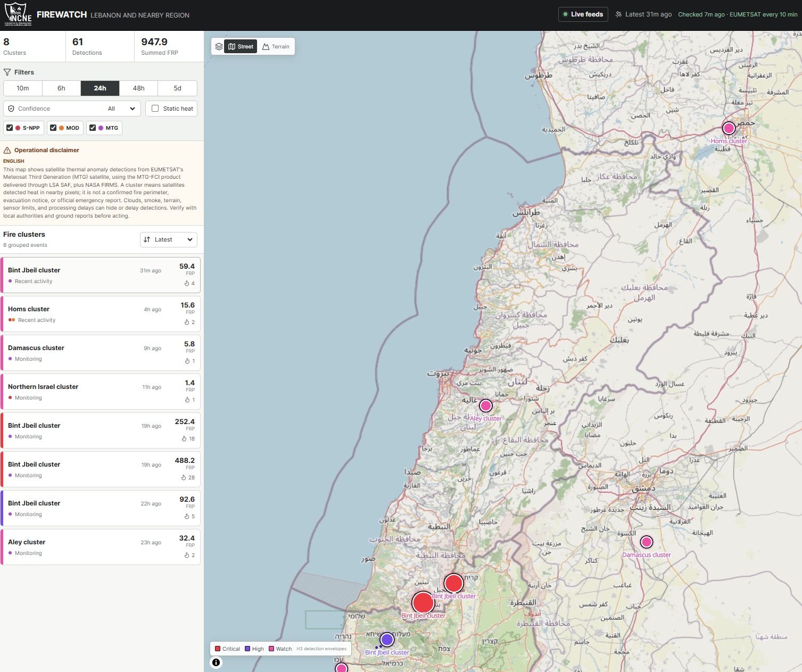Uncheck the MTG sensor filter
The image size is (802, 672).
point(93,128)
